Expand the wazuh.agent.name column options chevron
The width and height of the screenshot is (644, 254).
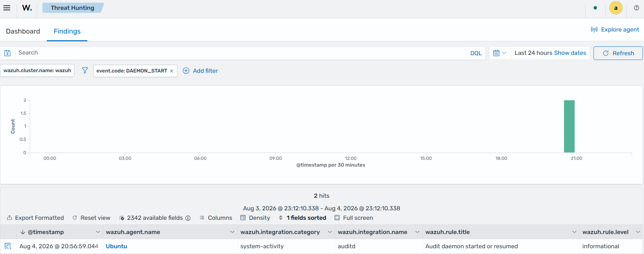tap(232, 232)
